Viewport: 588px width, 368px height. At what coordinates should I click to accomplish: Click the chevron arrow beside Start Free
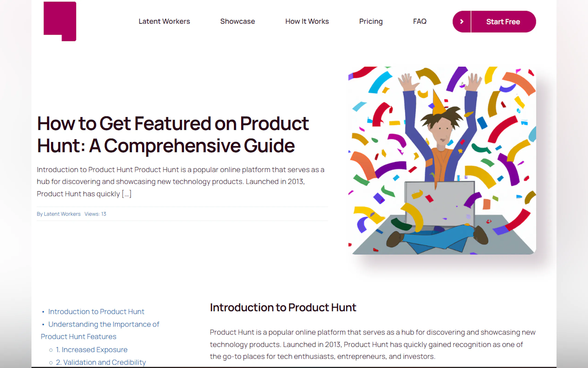[462, 22]
